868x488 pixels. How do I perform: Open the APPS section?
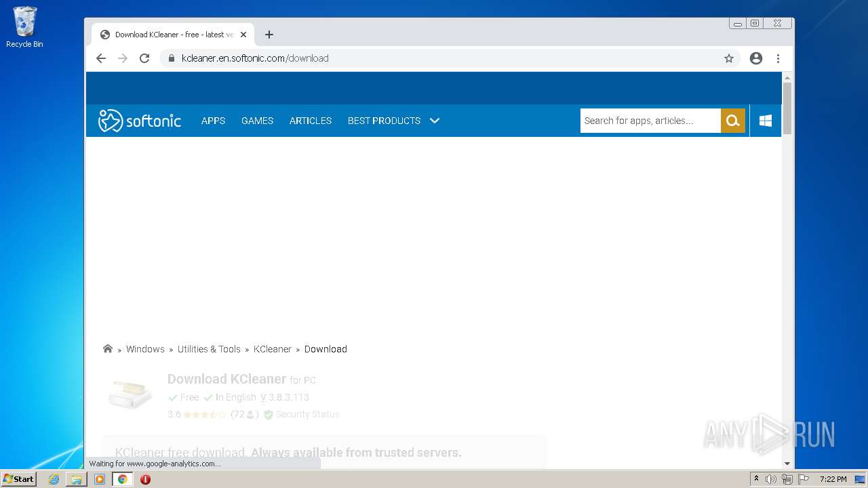tap(213, 121)
